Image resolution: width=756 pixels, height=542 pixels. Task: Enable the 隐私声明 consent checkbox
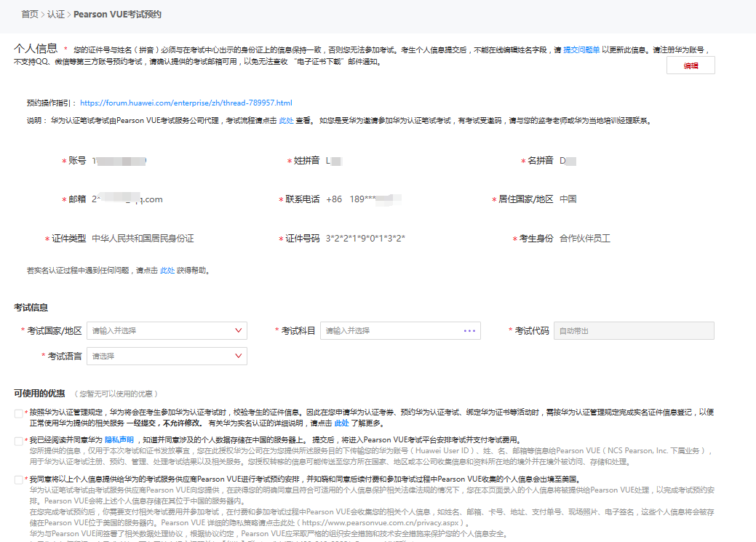click(19, 440)
